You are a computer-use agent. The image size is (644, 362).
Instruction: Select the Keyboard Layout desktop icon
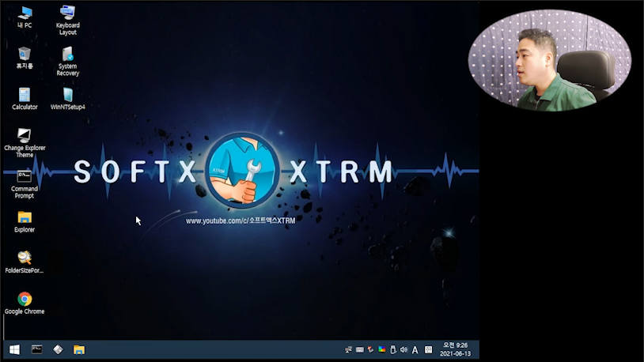pyautogui.click(x=68, y=21)
